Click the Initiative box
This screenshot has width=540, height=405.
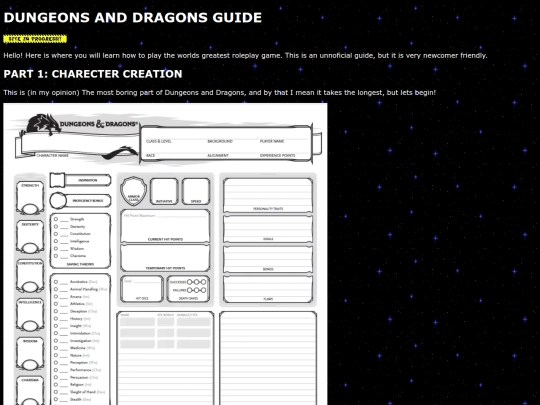(164, 191)
